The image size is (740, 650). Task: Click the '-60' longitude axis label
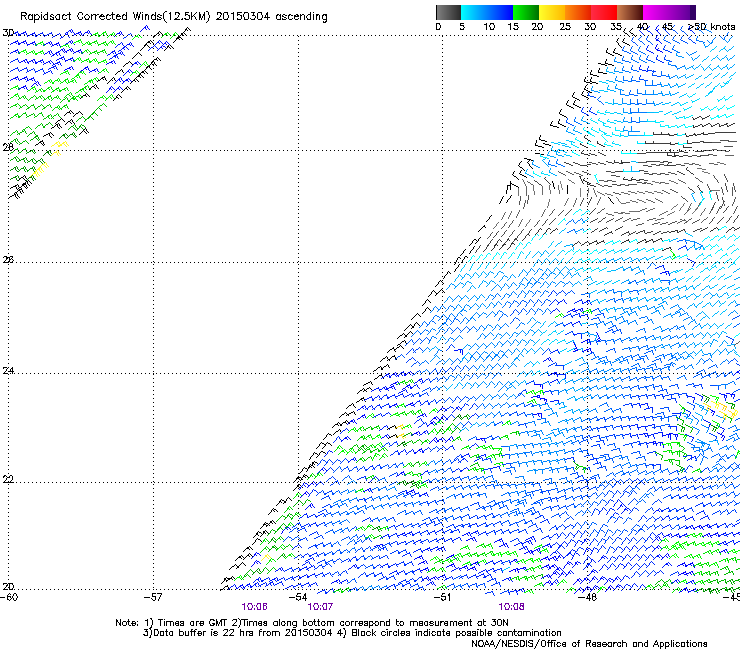pyautogui.click(x=9, y=597)
